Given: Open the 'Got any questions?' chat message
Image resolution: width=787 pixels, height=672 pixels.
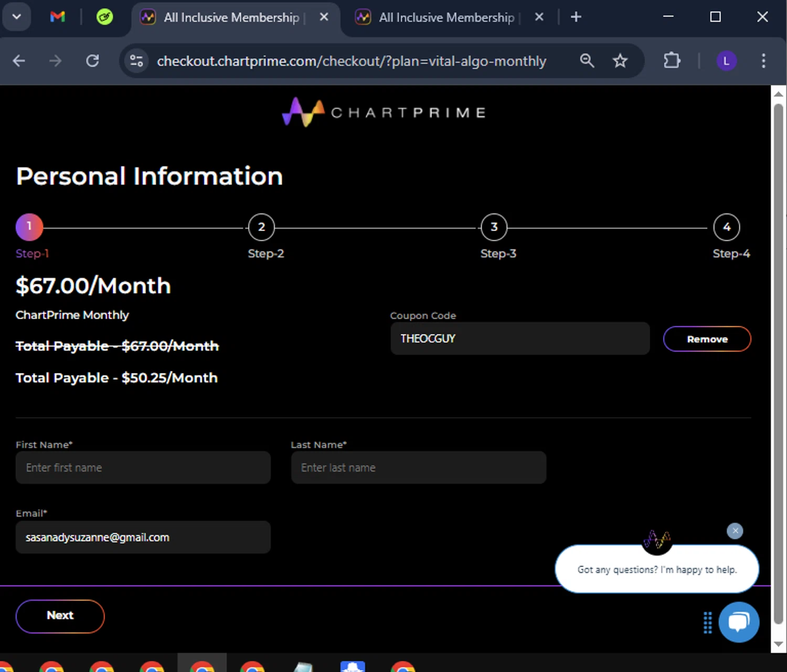Looking at the screenshot, I should pos(657,569).
